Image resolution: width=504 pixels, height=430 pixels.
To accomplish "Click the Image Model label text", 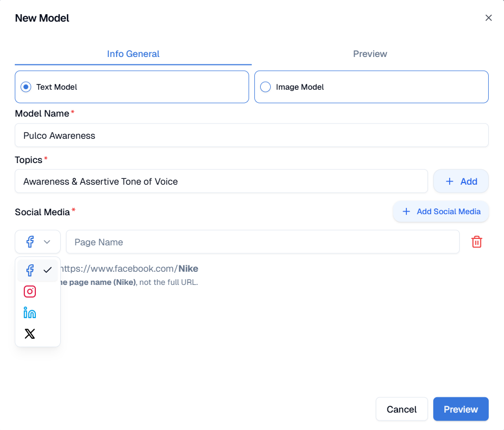I will pyautogui.click(x=300, y=87).
